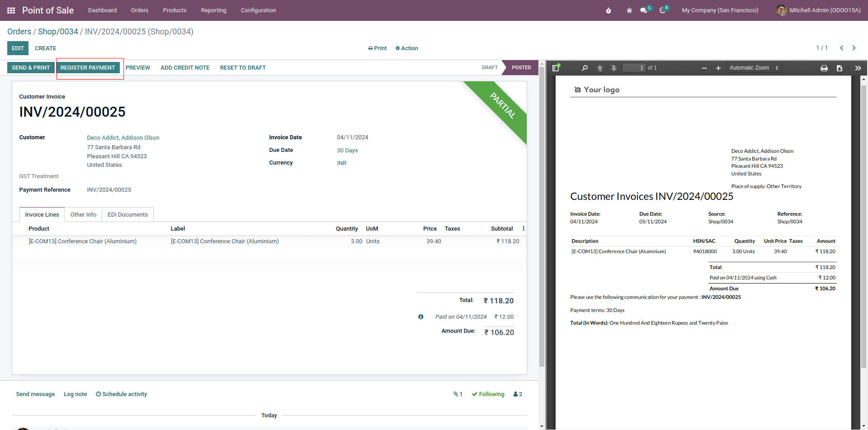
Task: Click REGISTER PAYMENT button
Action: 88,68
